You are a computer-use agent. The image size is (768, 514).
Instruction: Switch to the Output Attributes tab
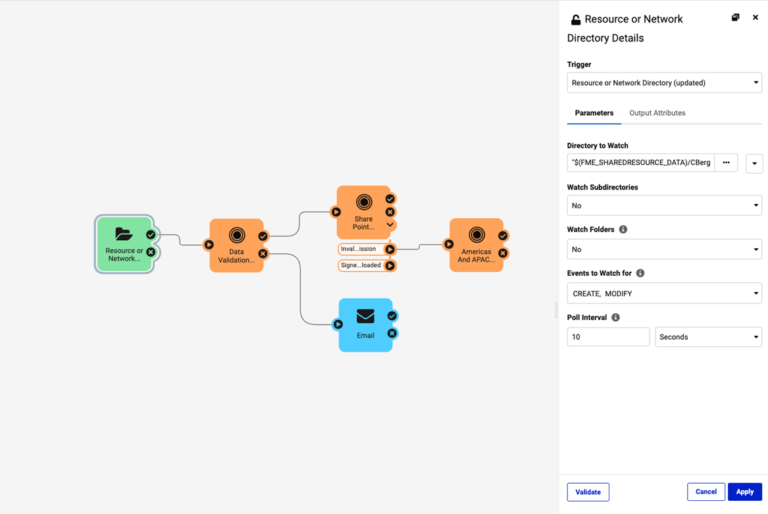[x=657, y=113]
